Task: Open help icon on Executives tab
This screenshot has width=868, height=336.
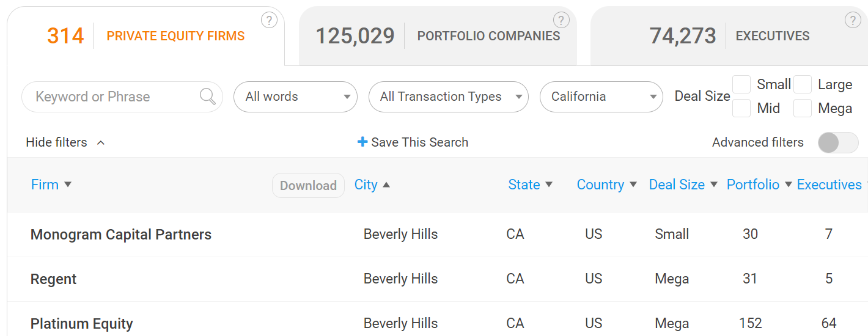Action: click(853, 20)
